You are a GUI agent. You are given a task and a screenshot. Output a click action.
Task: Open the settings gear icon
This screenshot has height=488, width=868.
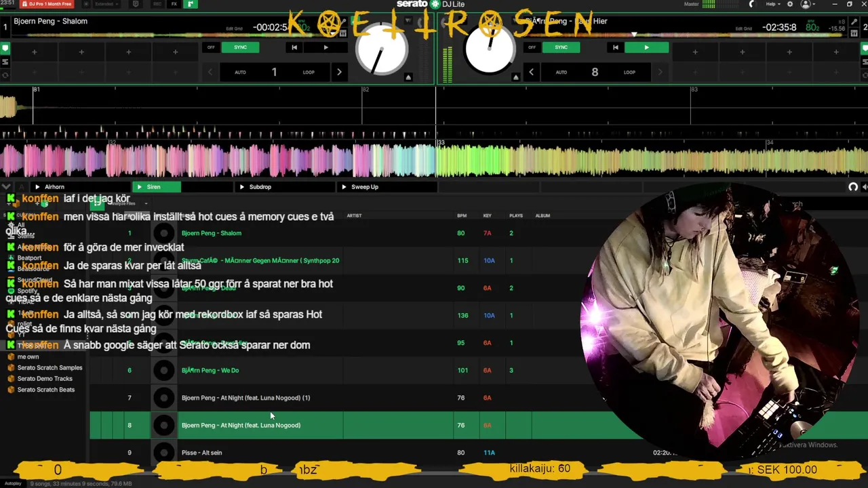pyautogui.click(x=789, y=4)
